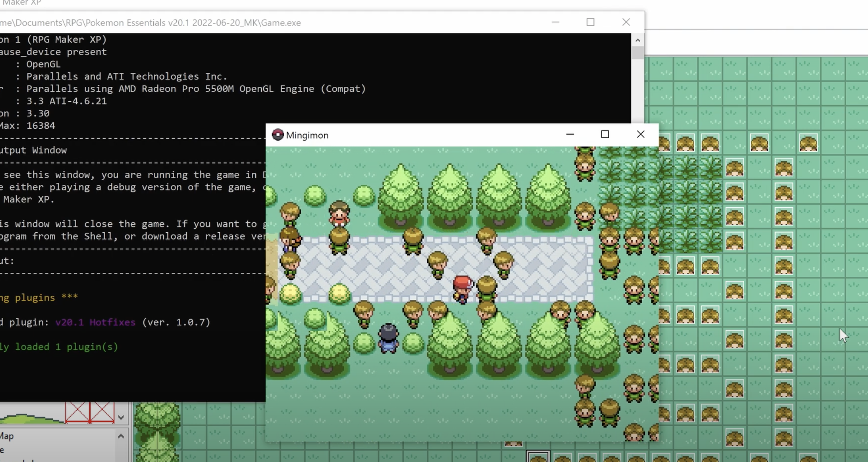Click the dark-haired NPC in blue outfit
Screen dimensions: 868x462
[x=388, y=338]
